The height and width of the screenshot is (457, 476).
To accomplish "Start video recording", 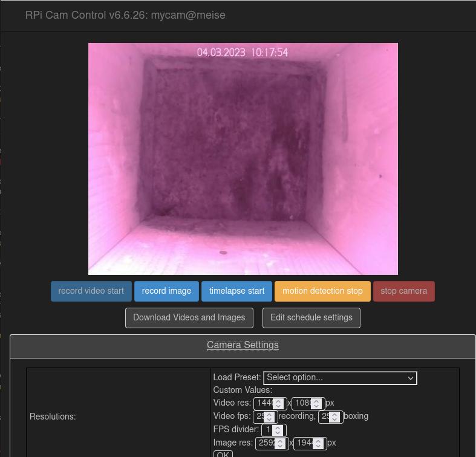I will (x=91, y=291).
